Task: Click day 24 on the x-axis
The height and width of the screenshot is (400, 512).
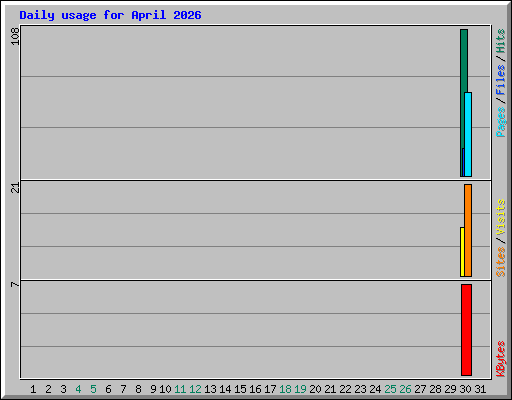Action: pyautogui.click(x=375, y=389)
